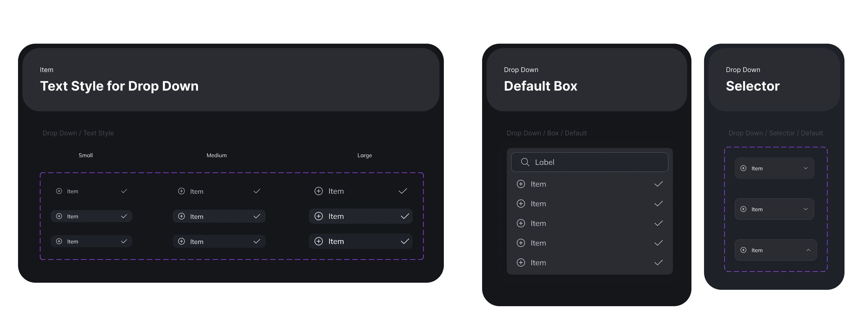The image size is (868, 316).
Task: Toggle checkmark of fourth Default Box item
Action: [x=658, y=243]
